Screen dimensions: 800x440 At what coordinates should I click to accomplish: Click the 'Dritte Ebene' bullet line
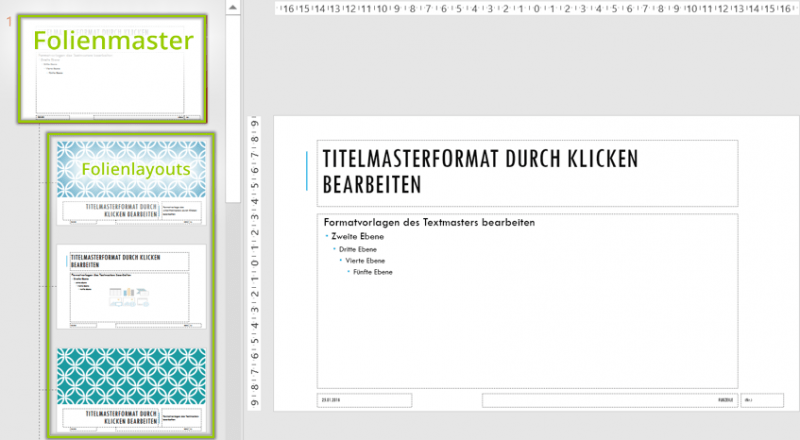click(358, 249)
